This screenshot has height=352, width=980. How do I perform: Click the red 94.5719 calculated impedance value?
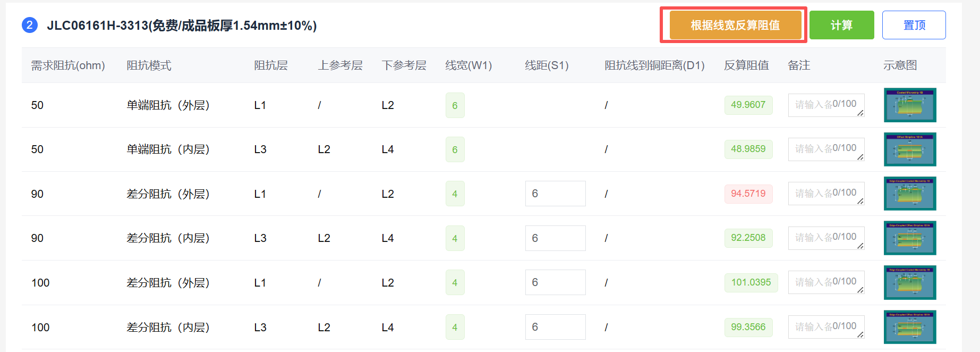click(x=748, y=194)
